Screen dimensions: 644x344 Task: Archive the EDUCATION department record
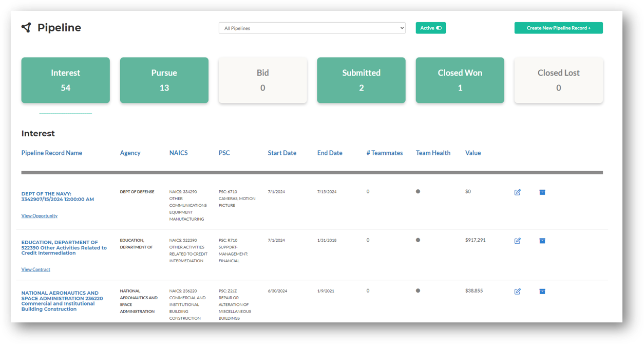click(542, 240)
